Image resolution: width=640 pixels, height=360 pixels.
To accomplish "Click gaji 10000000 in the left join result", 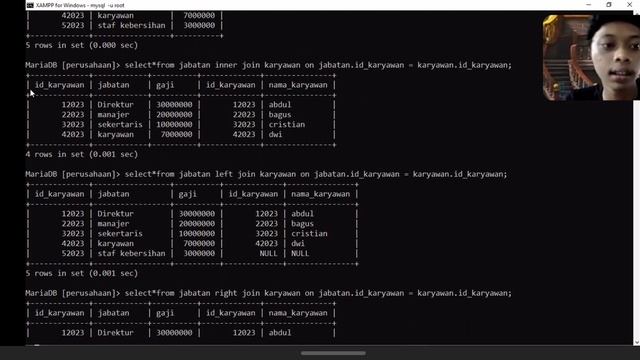I will click(197, 233).
